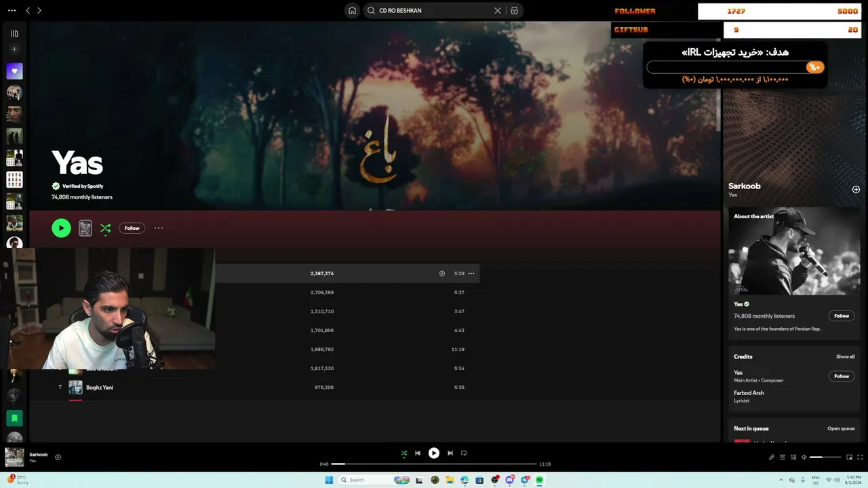
Task: Open the weather widget showing 23°C Sunny
Action: [x=18, y=480]
